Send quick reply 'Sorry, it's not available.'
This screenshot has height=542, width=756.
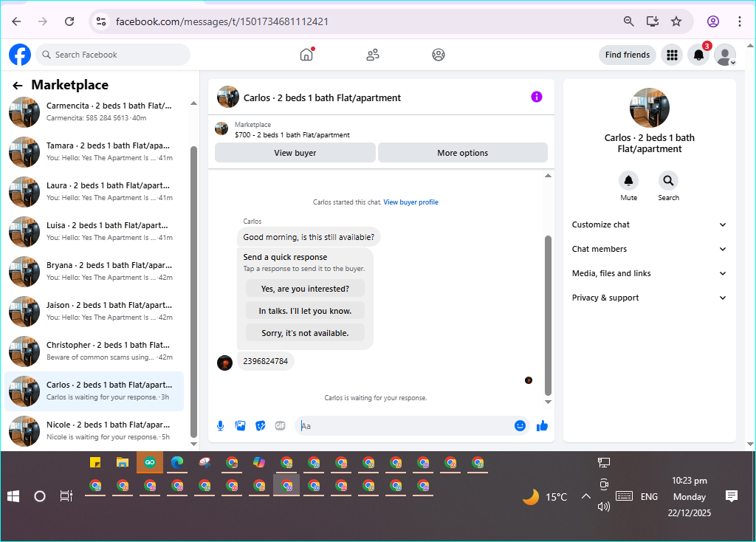tap(305, 333)
